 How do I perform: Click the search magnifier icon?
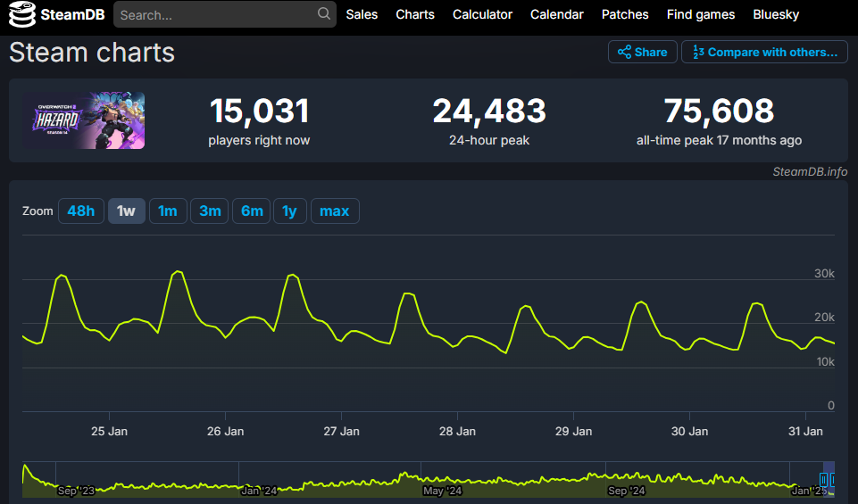click(x=323, y=14)
